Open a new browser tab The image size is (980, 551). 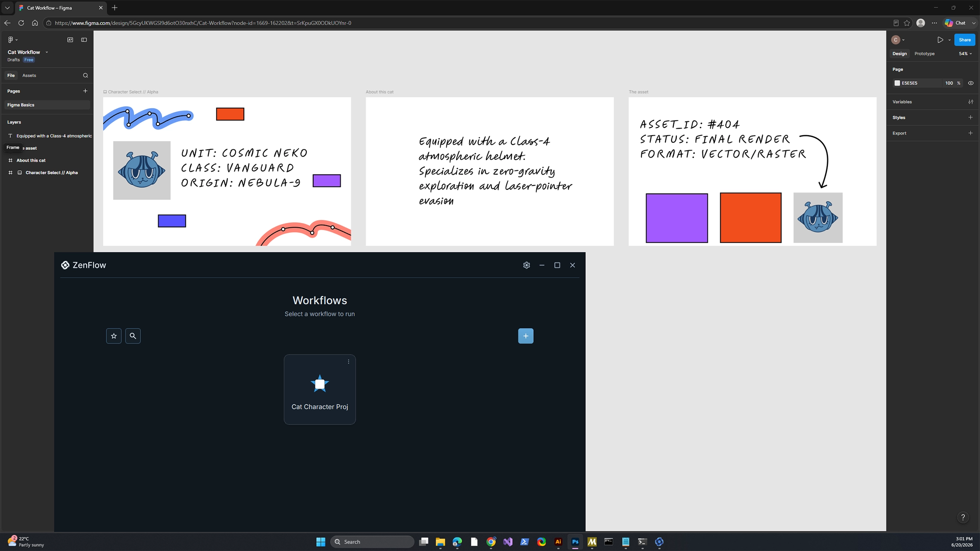click(x=115, y=8)
